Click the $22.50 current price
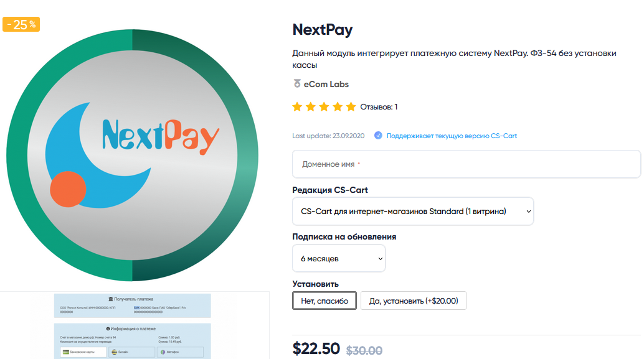Image resolution: width=644 pixels, height=359 pixels. 316,349
